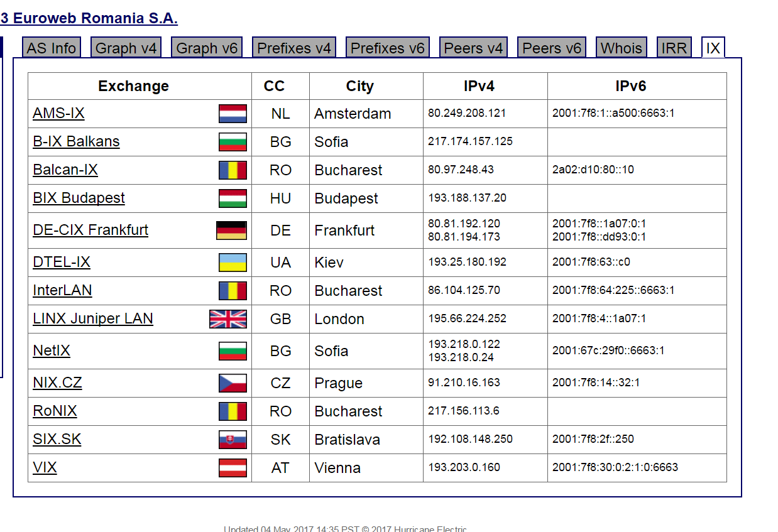Select the Prefixes v4 tab
The width and height of the screenshot is (778, 532).
[294, 48]
